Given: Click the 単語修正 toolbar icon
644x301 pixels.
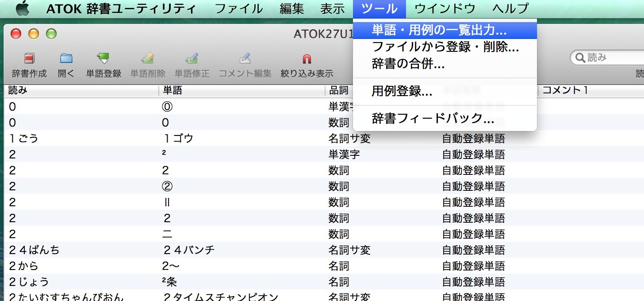Looking at the screenshot, I should click(192, 58).
